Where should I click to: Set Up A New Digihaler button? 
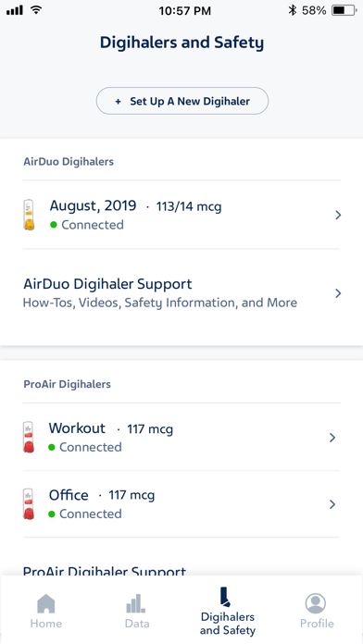(182, 101)
